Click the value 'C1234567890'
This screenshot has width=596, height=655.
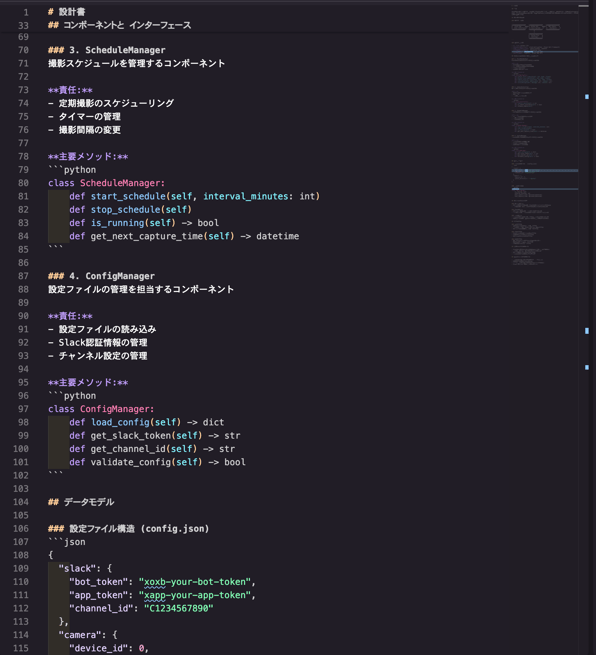[x=179, y=609]
